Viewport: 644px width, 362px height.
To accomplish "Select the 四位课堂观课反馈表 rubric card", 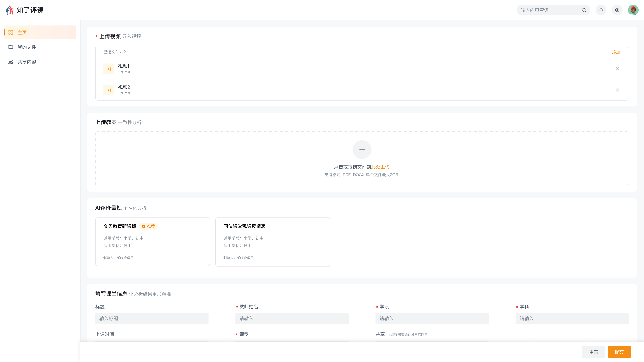I will pos(273,242).
